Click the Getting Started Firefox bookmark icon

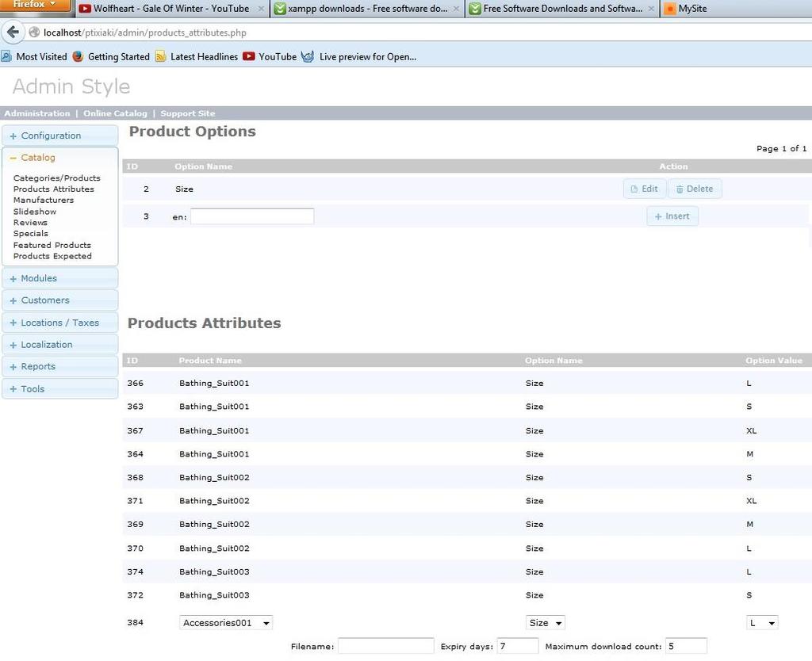78,56
